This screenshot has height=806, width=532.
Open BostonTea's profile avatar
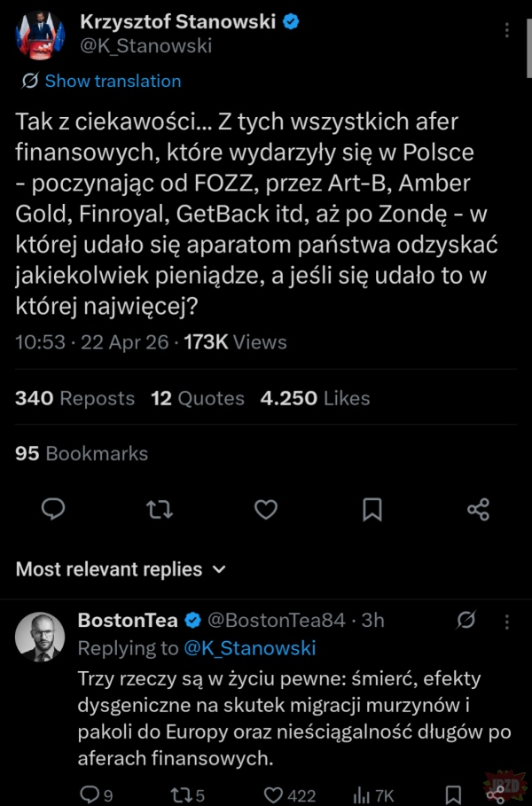(x=40, y=637)
